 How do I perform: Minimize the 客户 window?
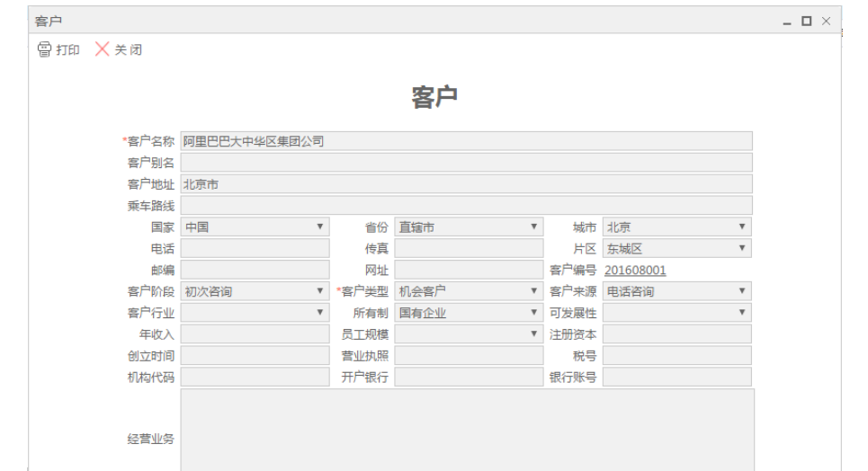(x=788, y=20)
